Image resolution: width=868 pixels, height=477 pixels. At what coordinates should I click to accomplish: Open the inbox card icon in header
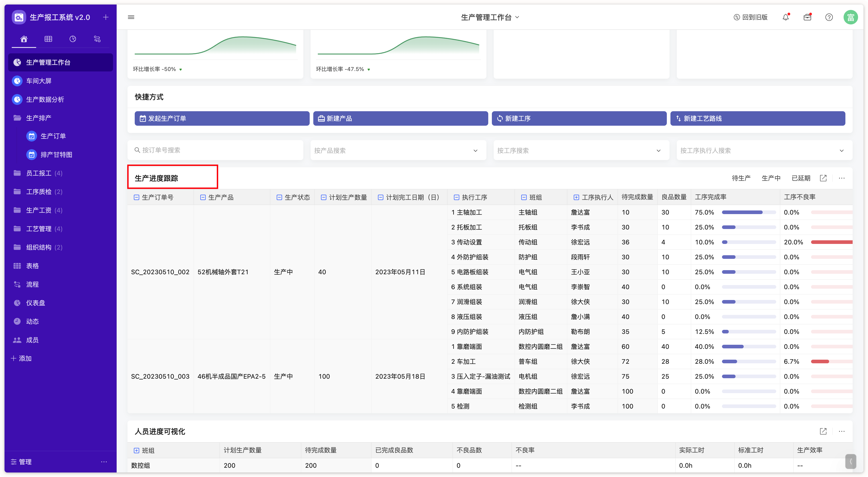click(x=807, y=17)
